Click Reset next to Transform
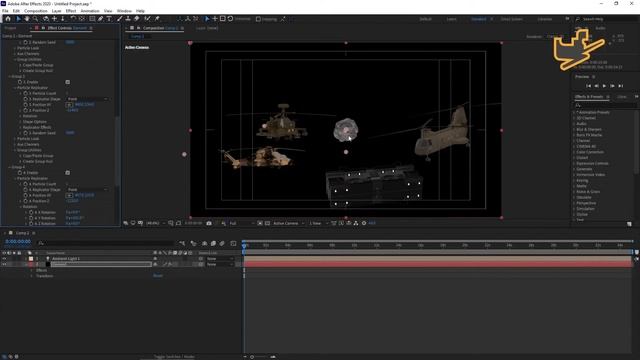The height and width of the screenshot is (360, 640). click(x=158, y=276)
